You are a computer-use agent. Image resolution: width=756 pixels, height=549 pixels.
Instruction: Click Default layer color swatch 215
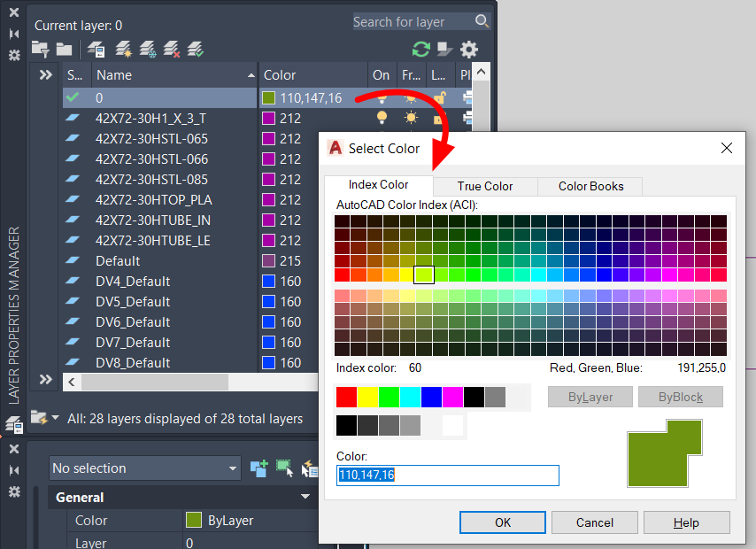(268, 261)
